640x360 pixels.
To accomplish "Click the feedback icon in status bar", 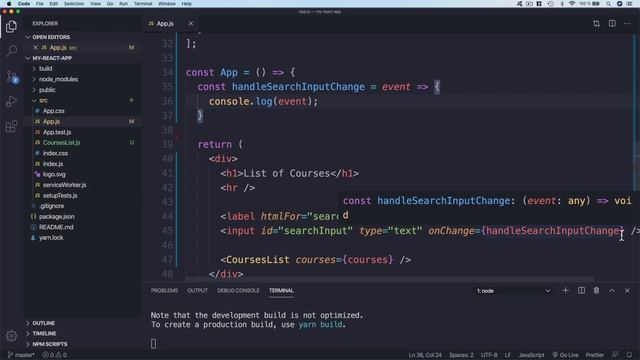I will (615, 355).
